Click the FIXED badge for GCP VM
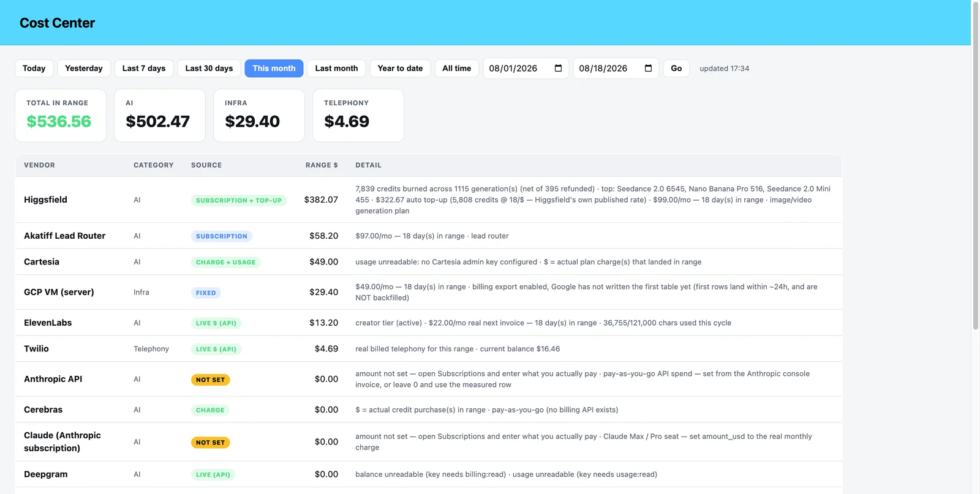The height and width of the screenshot is (494, 980). 206,293
